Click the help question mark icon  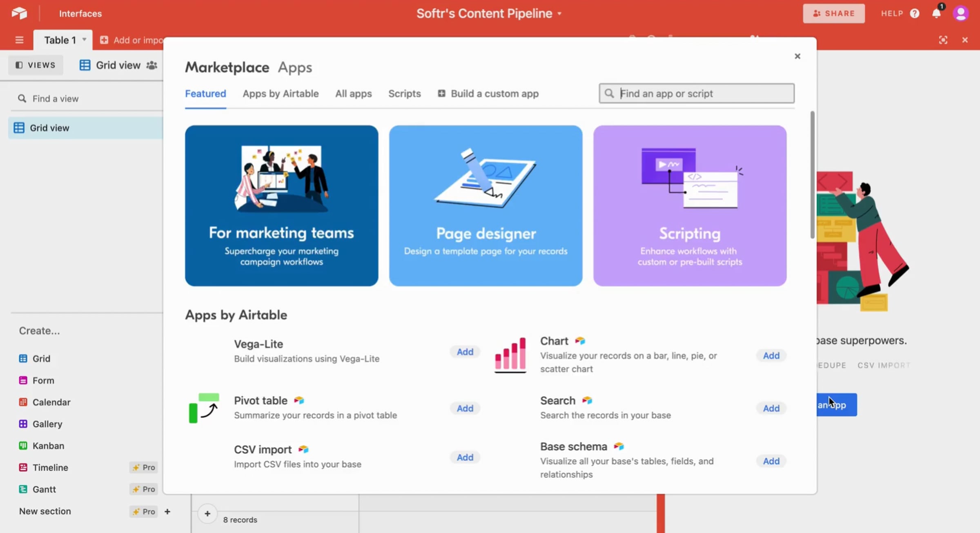(915, 13)
